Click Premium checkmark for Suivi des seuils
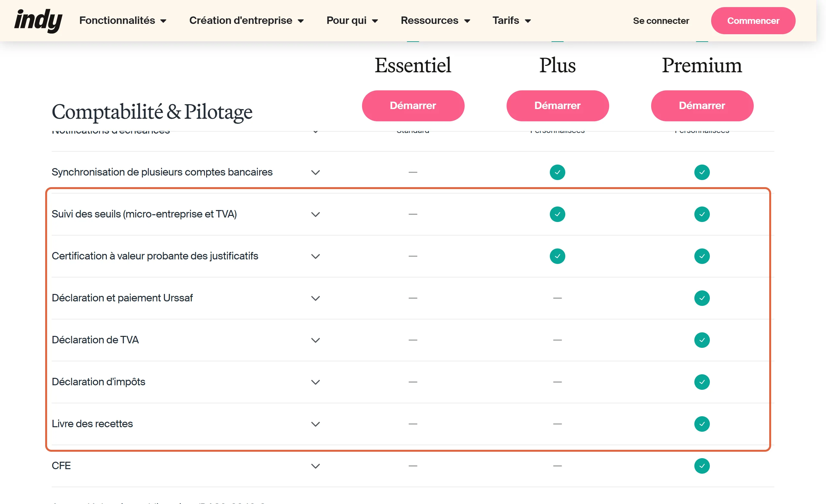826x504 pixels. 702,214
